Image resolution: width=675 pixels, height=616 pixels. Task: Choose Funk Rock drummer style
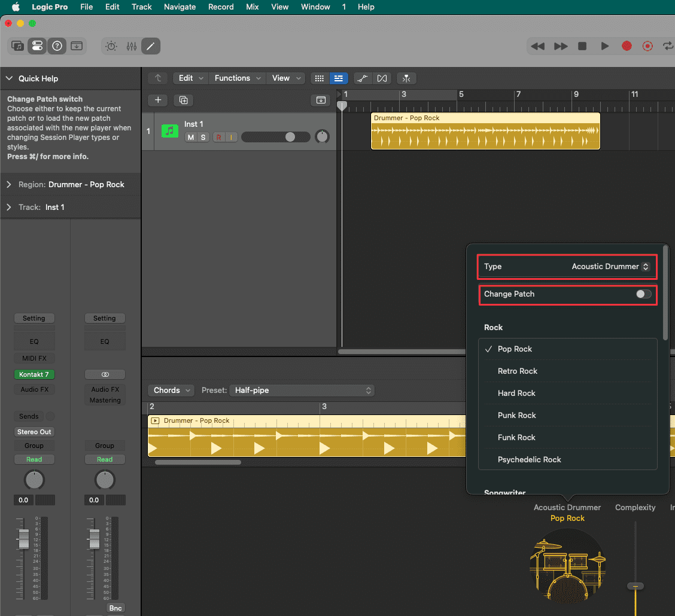point(568,438)
